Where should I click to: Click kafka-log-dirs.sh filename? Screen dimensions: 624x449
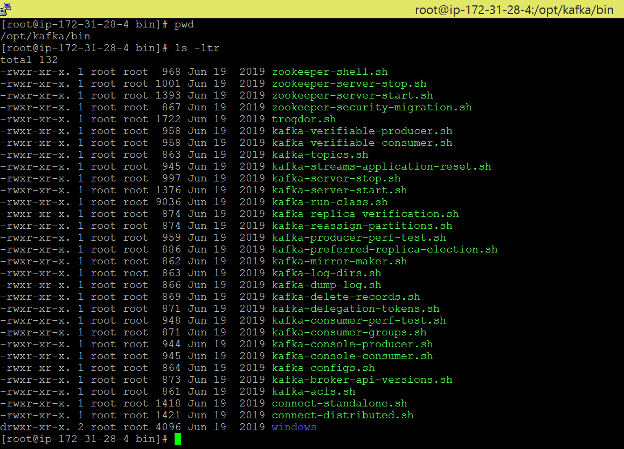(x=326, y=273)
